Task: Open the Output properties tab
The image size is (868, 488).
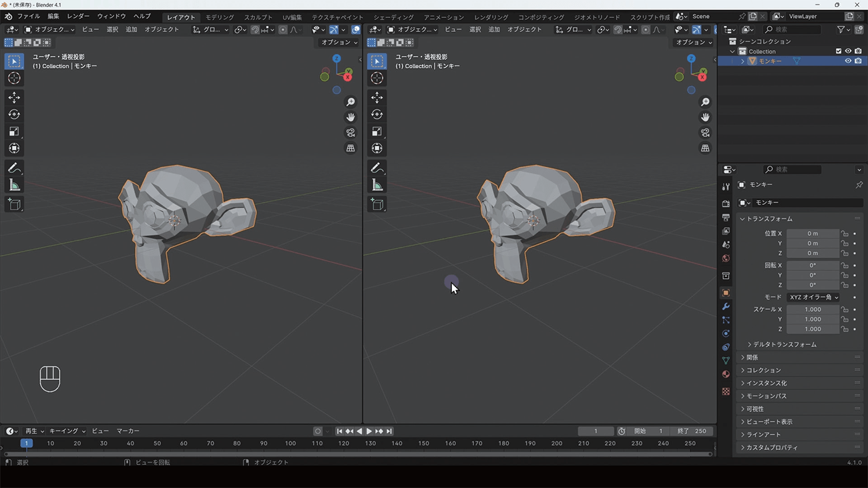Action: [x=726, y=218]
